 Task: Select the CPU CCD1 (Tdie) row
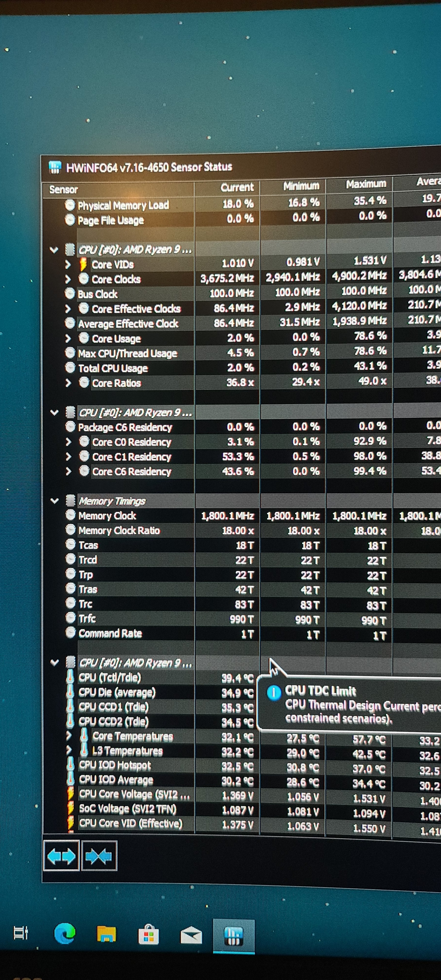pyautogui.click(x=114, y=707)
